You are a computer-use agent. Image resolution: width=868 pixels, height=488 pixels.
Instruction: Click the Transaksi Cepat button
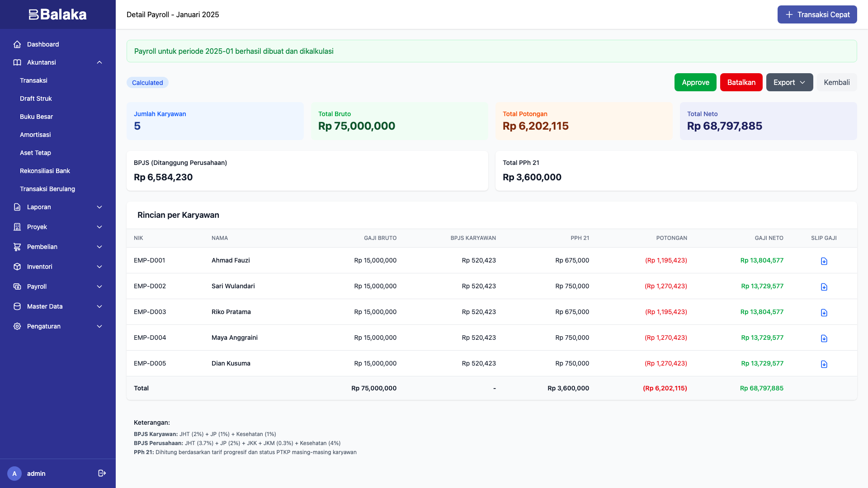click(817, 14)
